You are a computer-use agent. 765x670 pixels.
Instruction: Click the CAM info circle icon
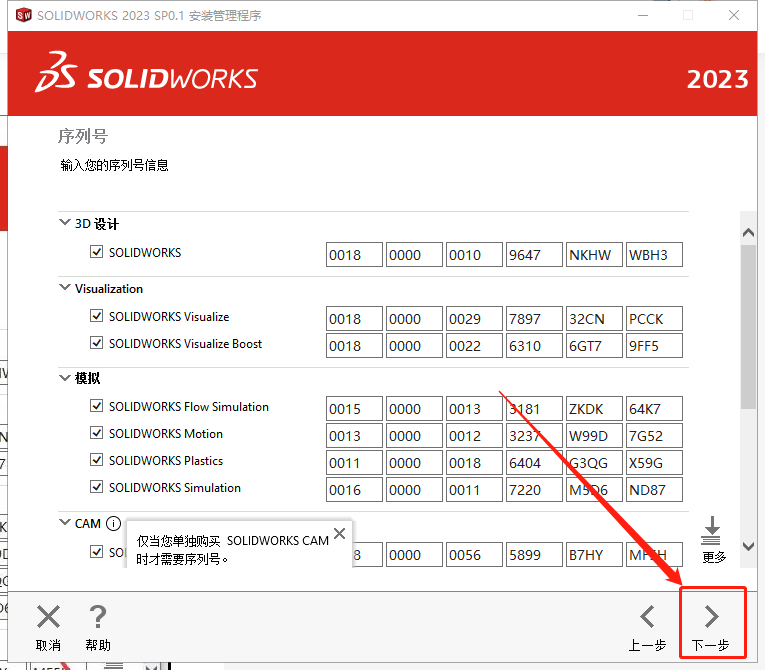[113, 523]
